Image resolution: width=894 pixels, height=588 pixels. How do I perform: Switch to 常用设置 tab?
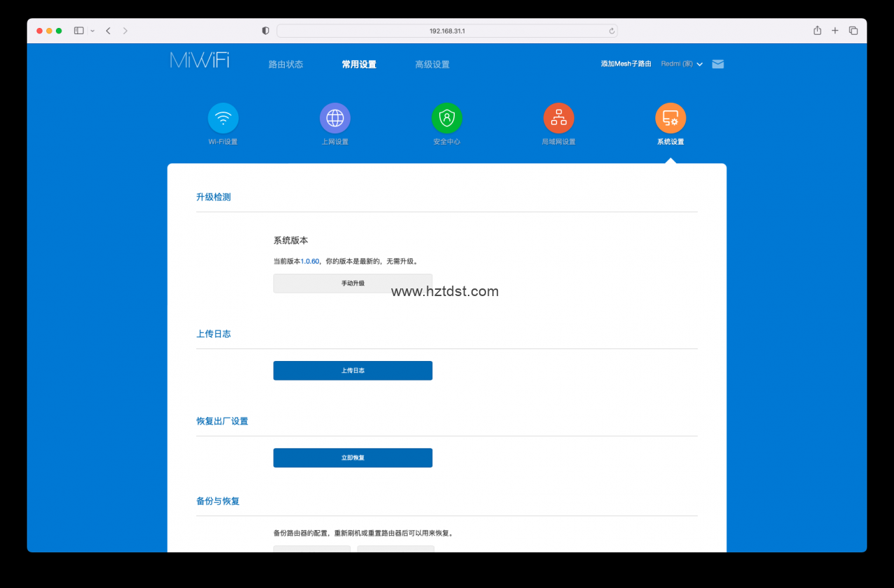[x=359, y=64]
